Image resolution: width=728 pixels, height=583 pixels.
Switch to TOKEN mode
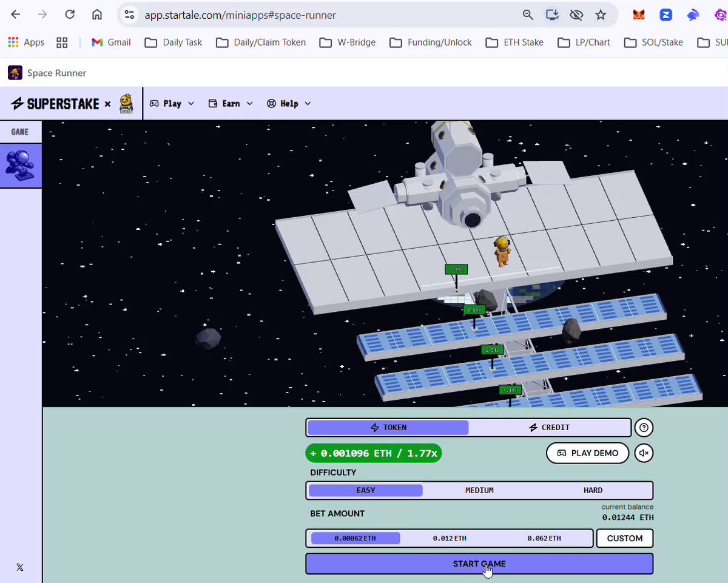[388, 428]
